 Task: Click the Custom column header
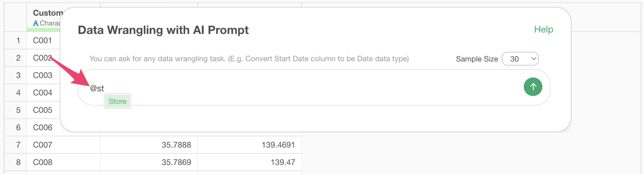click(47, 13)
